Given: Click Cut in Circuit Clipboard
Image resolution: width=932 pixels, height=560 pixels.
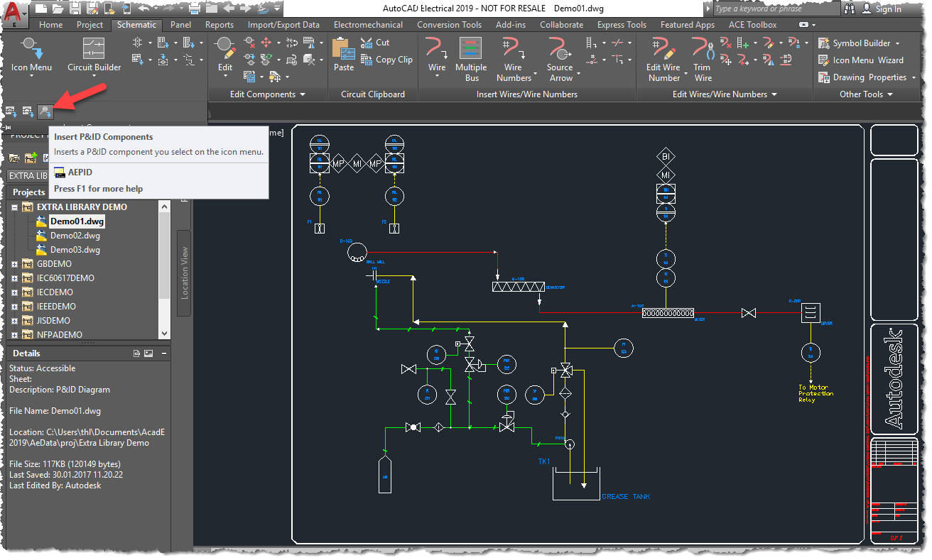Looking at the screenshot, I should (x=375, y=43).
